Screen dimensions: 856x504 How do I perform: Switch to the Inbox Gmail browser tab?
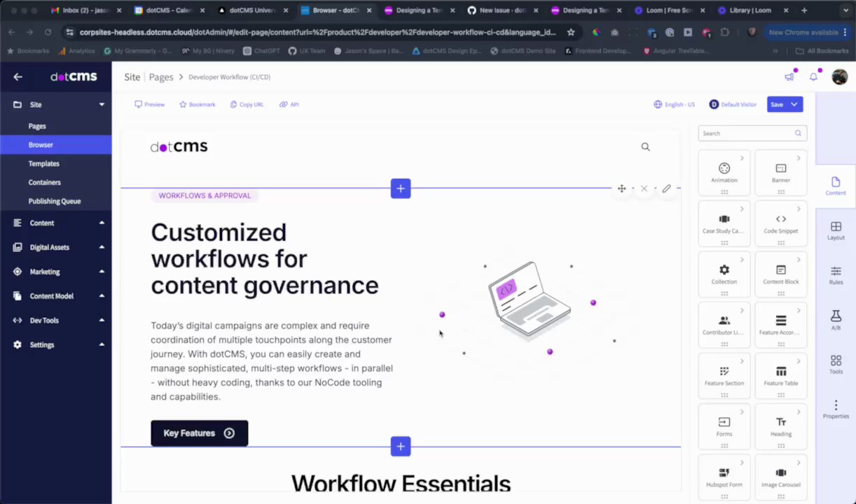click(85, 10)
